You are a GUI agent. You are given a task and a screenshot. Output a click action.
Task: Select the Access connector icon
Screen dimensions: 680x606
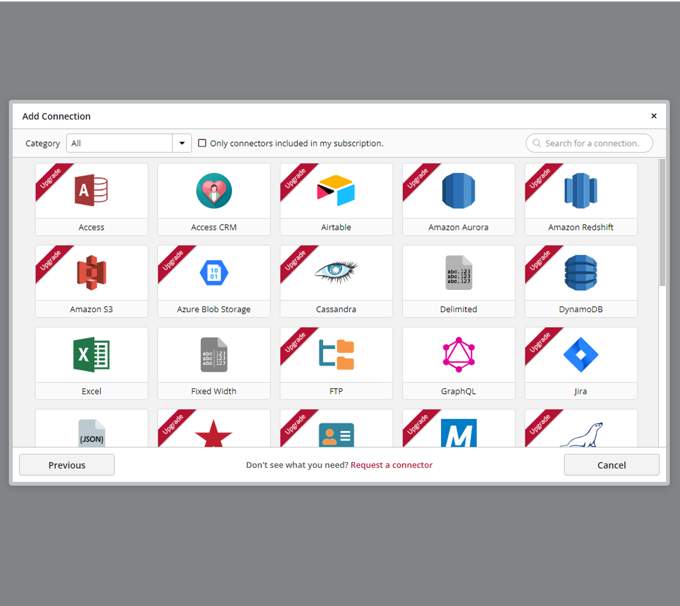(91, 190)
